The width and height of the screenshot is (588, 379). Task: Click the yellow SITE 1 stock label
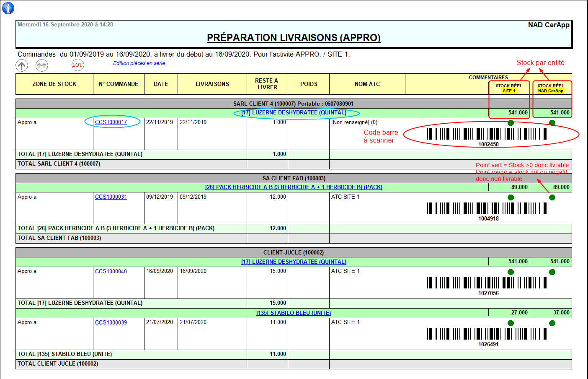click(509, 91)
